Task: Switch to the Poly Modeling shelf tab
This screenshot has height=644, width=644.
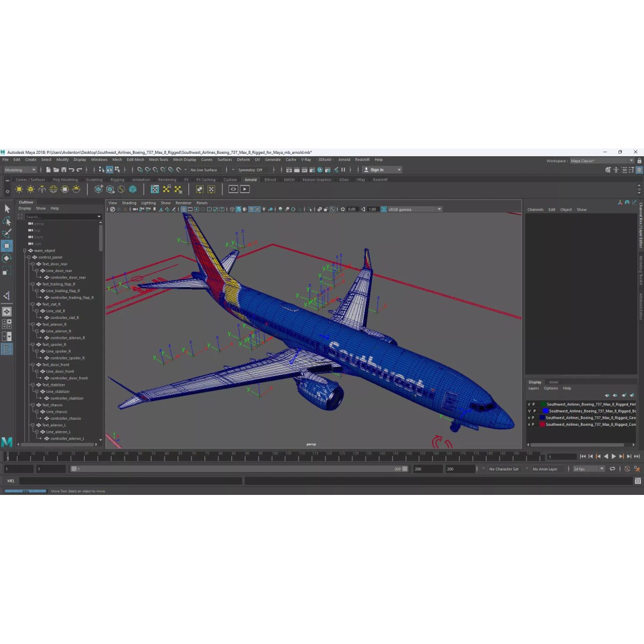Action: point(66,179)
